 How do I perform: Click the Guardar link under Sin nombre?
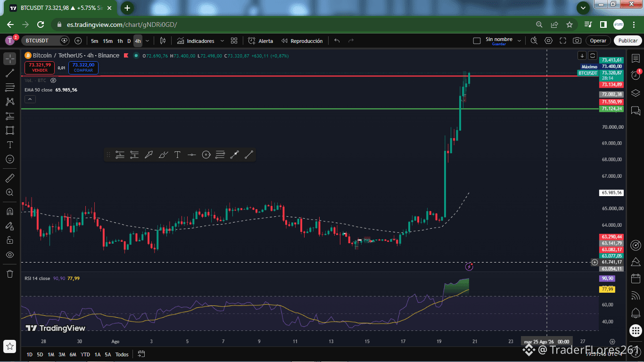tap(499, 44)
